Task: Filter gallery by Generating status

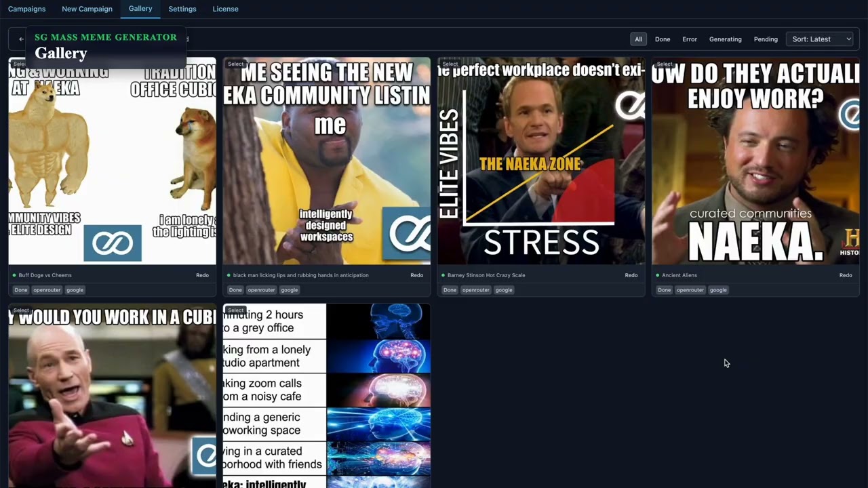Action: [x=726, y=39]
